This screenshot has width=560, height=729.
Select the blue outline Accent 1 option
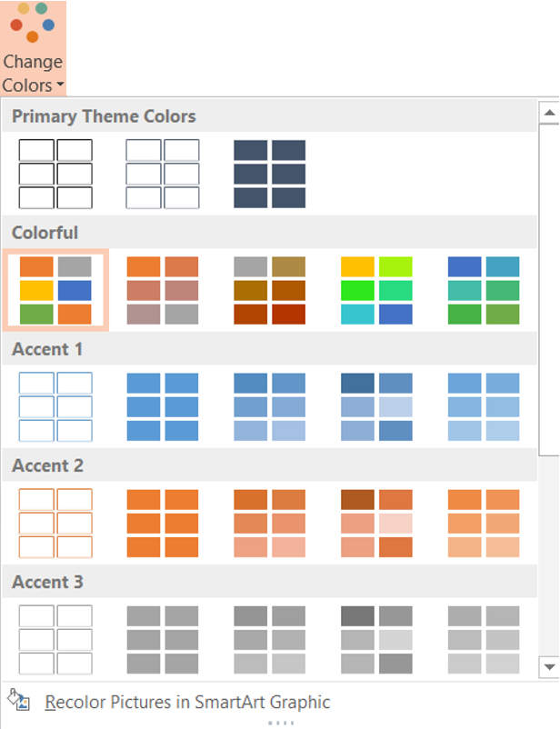55,407
